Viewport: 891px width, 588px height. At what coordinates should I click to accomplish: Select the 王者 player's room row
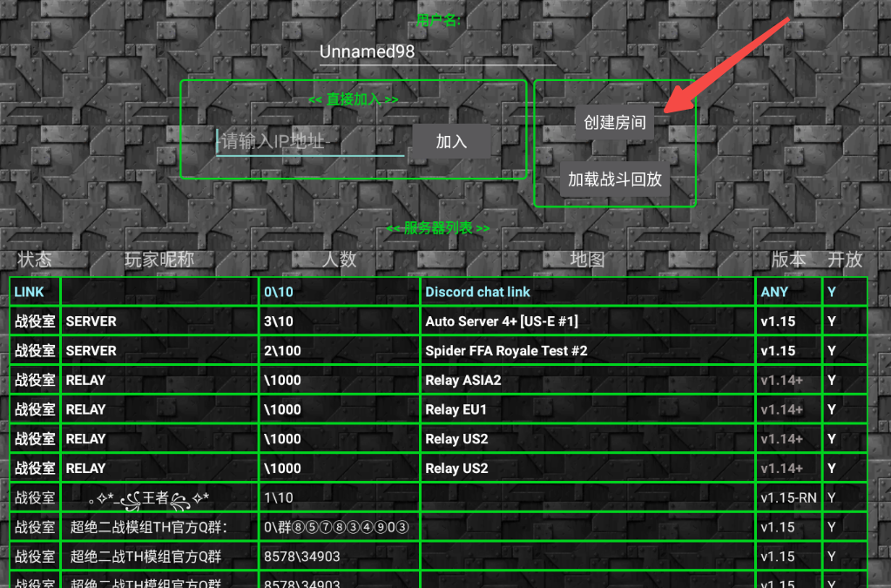150,498
